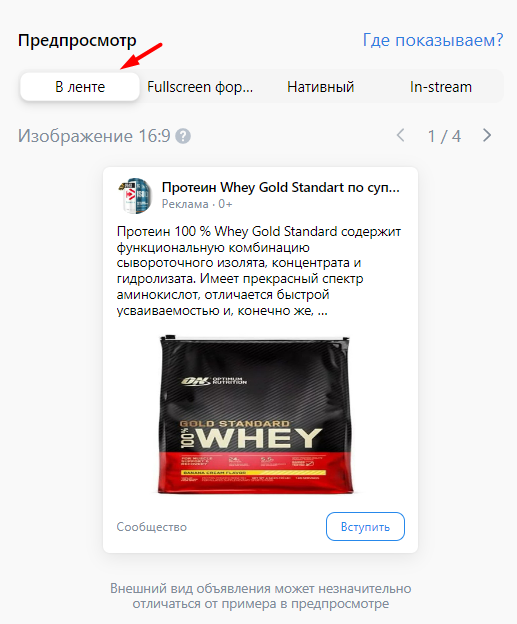517x624 pixels.
Task: Advance to the next image with right chevron
Action: [487, 136]
